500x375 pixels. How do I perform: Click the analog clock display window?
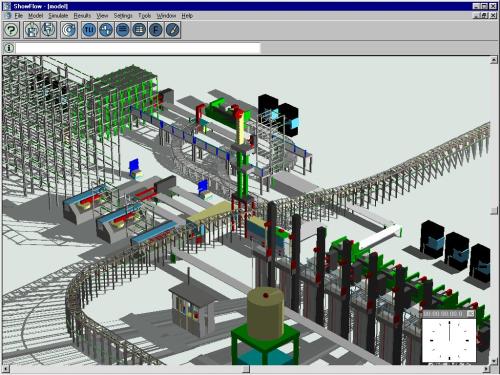pyautogui.click(x=449, y=336)
